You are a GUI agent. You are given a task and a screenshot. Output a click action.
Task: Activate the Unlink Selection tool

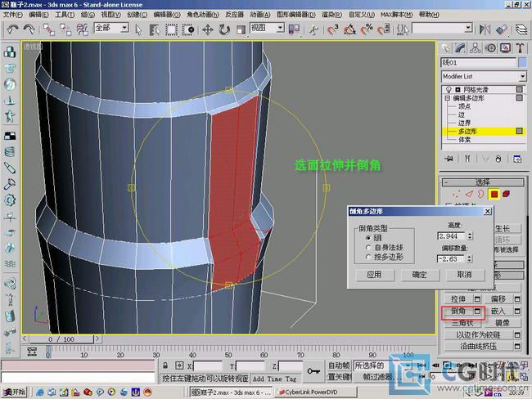point(65,29)
